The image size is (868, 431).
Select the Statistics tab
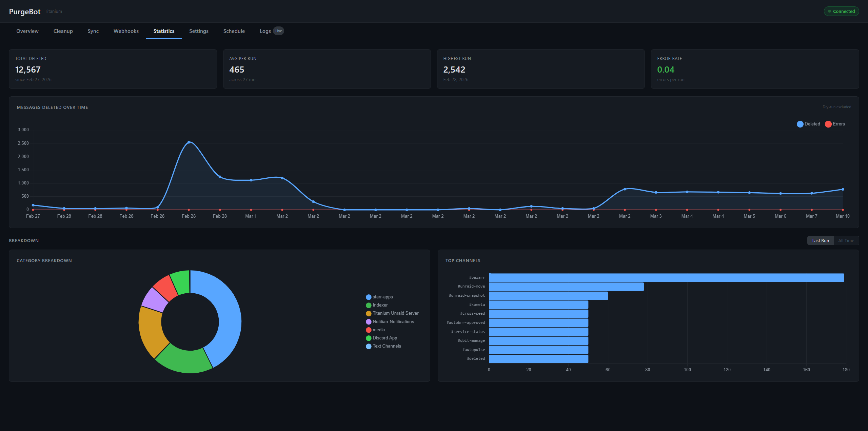pos(164,31)
